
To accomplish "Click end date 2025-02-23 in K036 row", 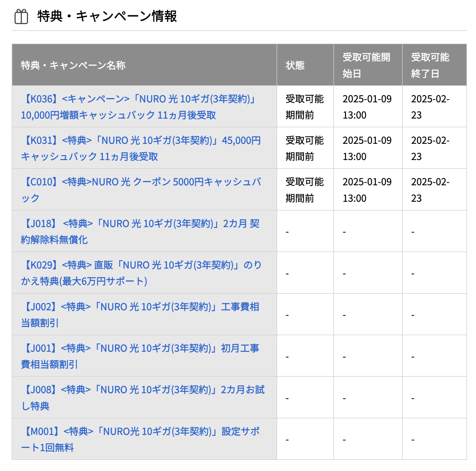I will tap(430, 107).
